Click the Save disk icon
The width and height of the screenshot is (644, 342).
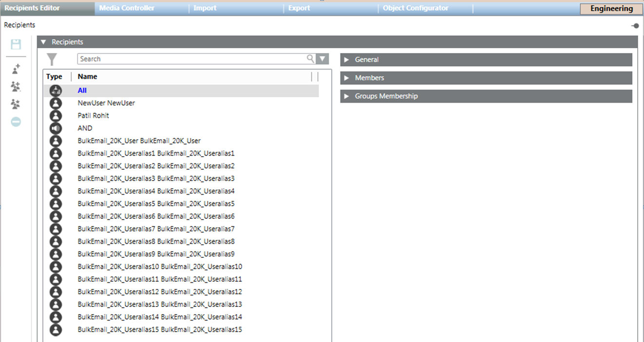[16, 45]
